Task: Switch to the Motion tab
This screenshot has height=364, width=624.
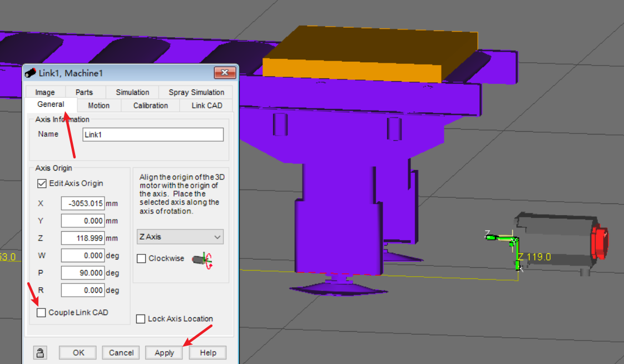Action: [x=98, y=106]
